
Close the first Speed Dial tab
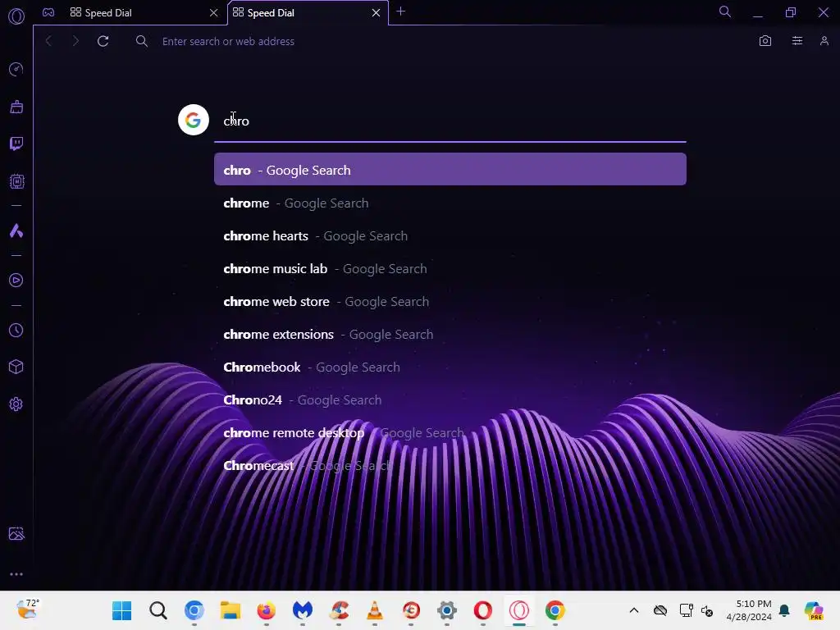(214, 13)
